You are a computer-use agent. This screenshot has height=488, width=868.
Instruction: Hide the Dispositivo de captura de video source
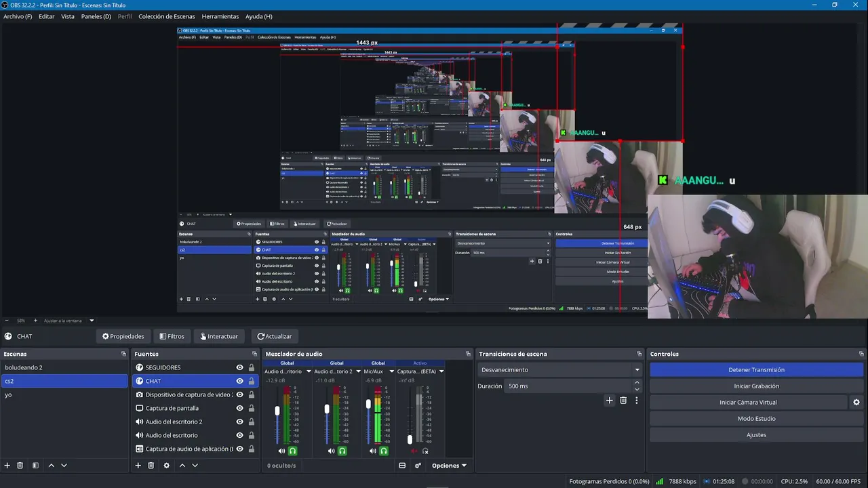point(239,394)
